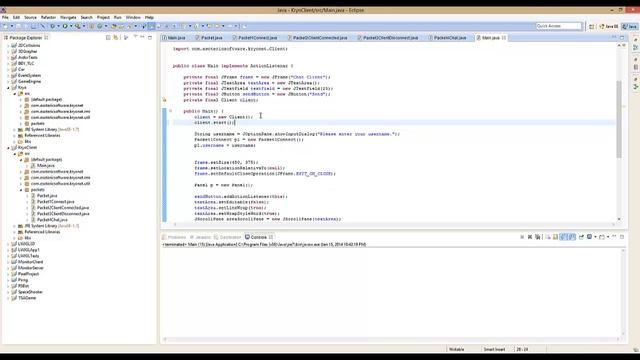Screen dimensions: 640x360
Task: Toggle Show Console When Standard Error Changes
Action: click(x=572, y=237)
